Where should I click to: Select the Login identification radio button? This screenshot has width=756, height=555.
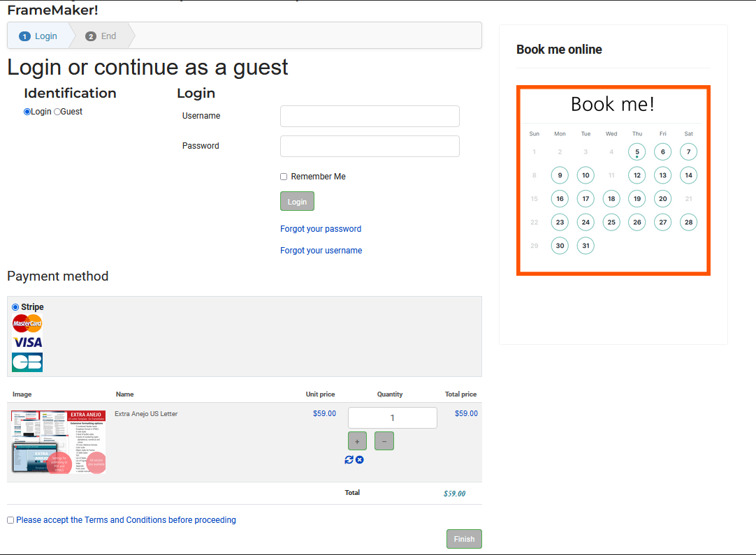(27, 112)
